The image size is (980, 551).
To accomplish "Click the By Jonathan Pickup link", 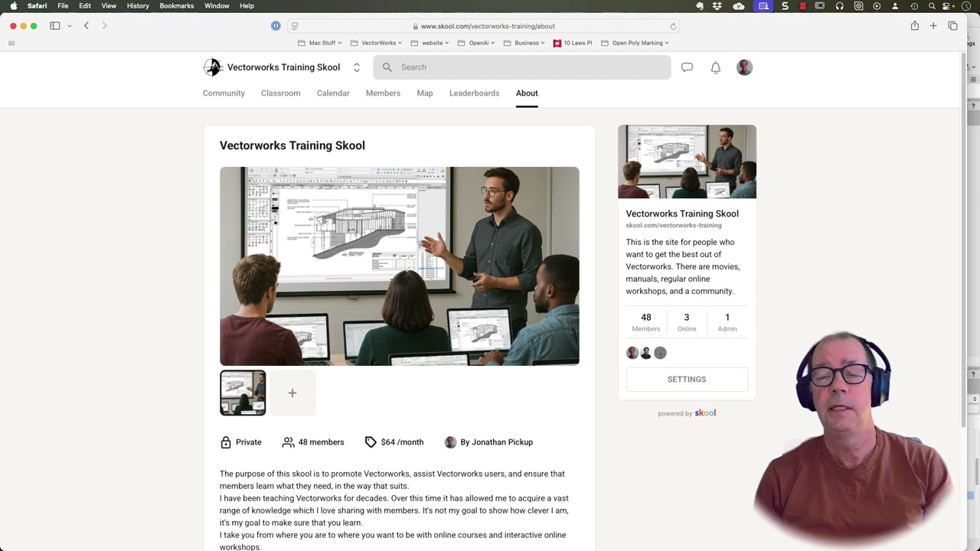I will coord(496,442).
